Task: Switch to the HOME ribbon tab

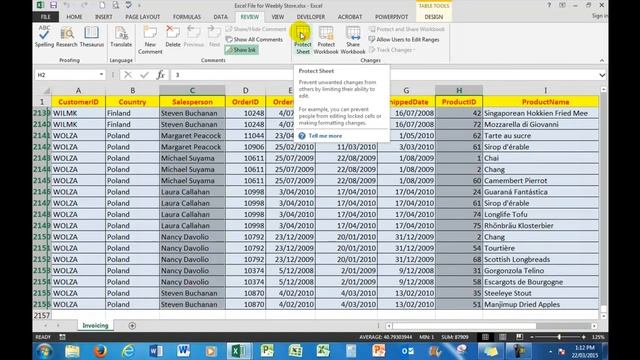Action: (x=74, y=17)
